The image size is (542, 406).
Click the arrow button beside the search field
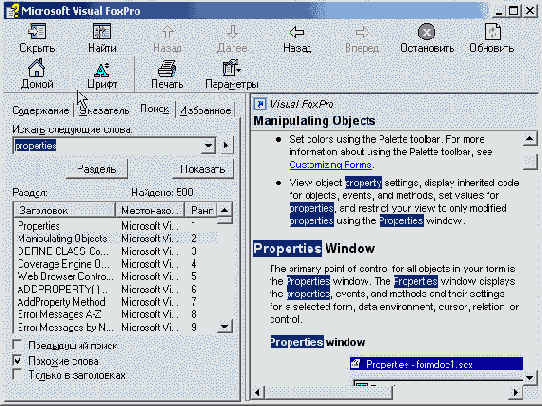tap(226, 145)
